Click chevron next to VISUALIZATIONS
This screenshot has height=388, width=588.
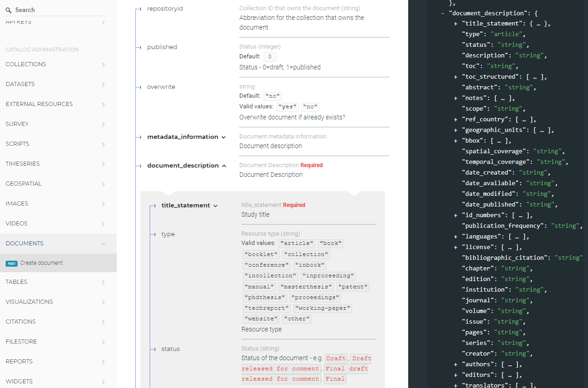pos(103,302)
